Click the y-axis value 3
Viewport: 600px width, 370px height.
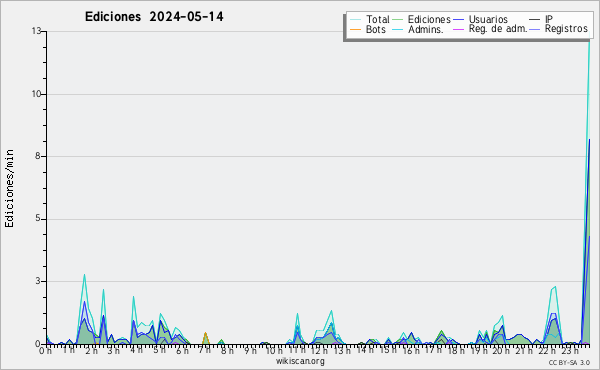[38, 281]
